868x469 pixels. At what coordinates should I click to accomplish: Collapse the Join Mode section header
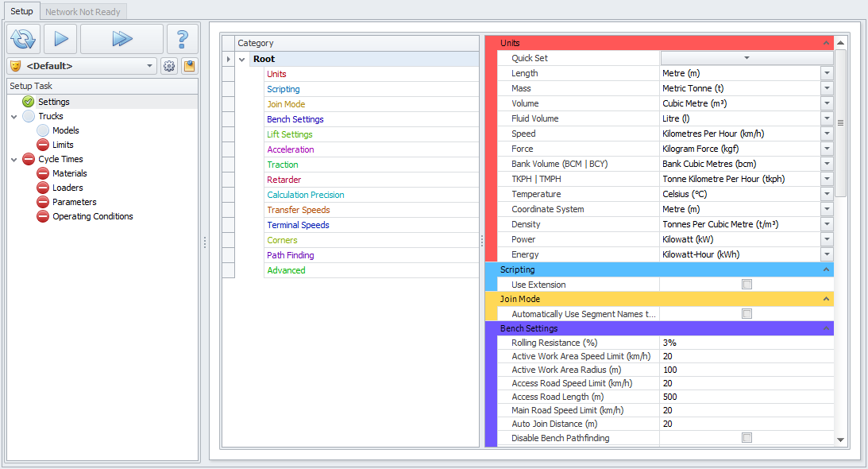click(x=826, y=299)
